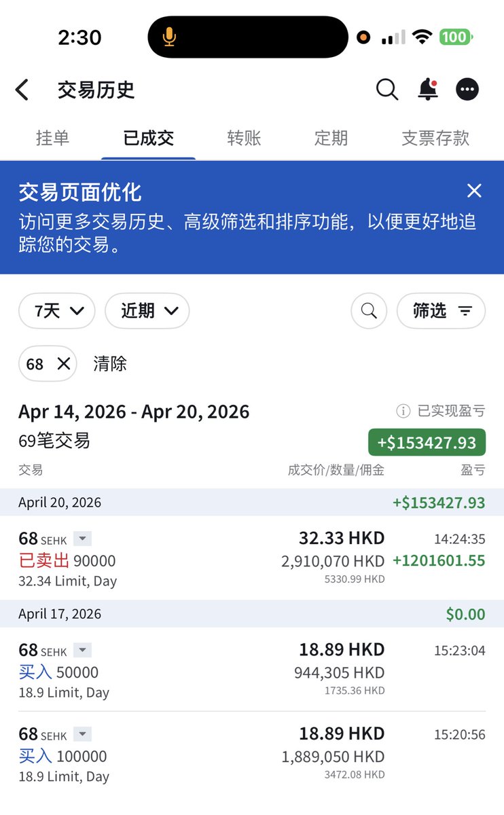Tap the green +$153427.93 realized P&L badge
Image resolution: width=504 pixels, height=815 pixels.
[x=427, y=443]
